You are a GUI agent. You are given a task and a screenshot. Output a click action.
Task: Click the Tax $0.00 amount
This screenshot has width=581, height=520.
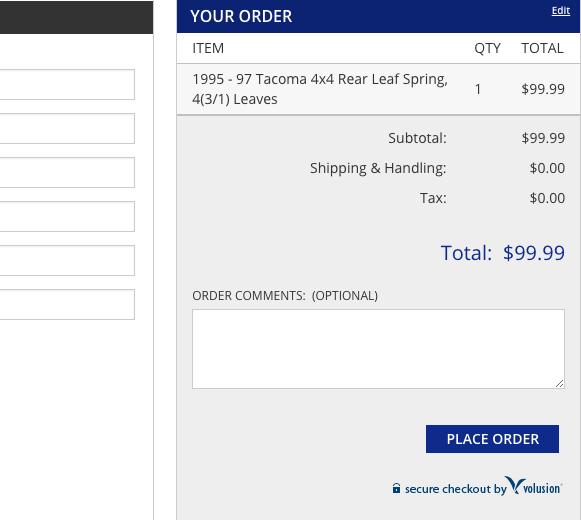(x=547, y=198)
